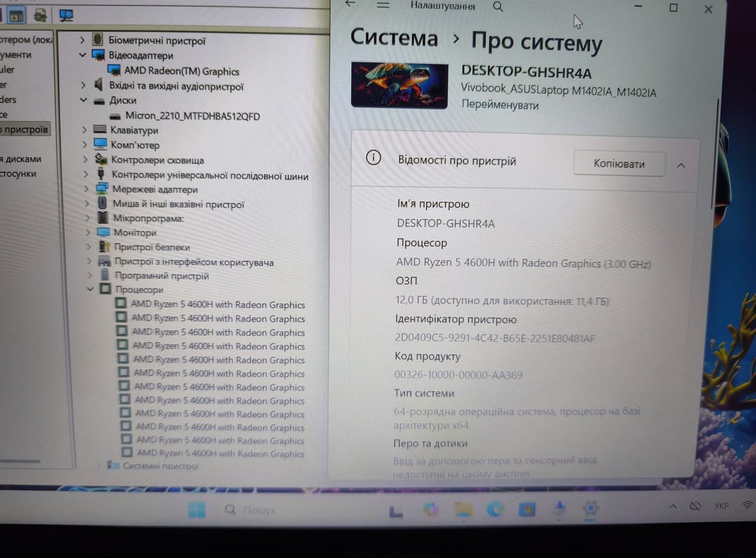Click the drive icon beside Диски
This screenshot has width=756, height=558.
pyautogui.click(x=99, y=101)
